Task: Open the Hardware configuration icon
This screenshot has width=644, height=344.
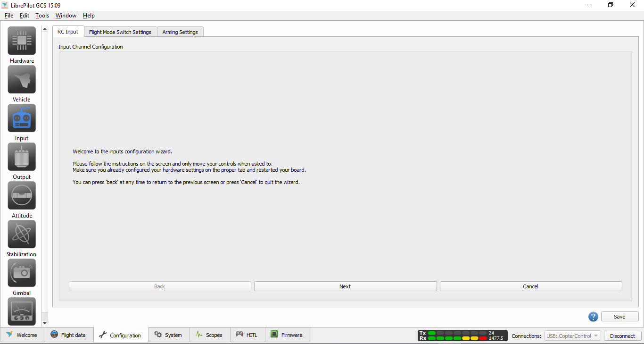Action: [22, 41]
